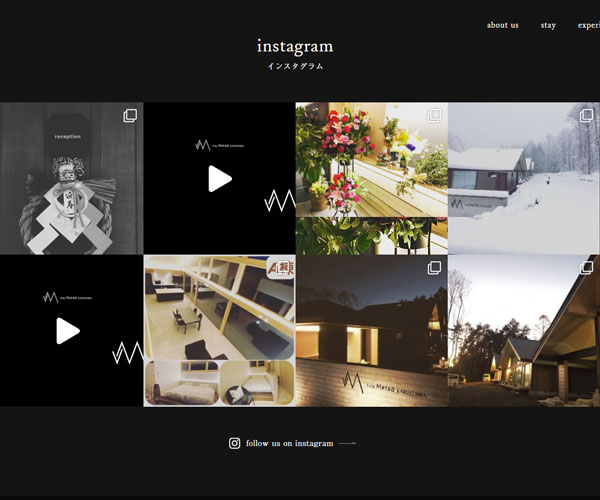The image size is (600, 500).
Task: Click the multi-image icon on reception post
Action: (x=130, y=116)
